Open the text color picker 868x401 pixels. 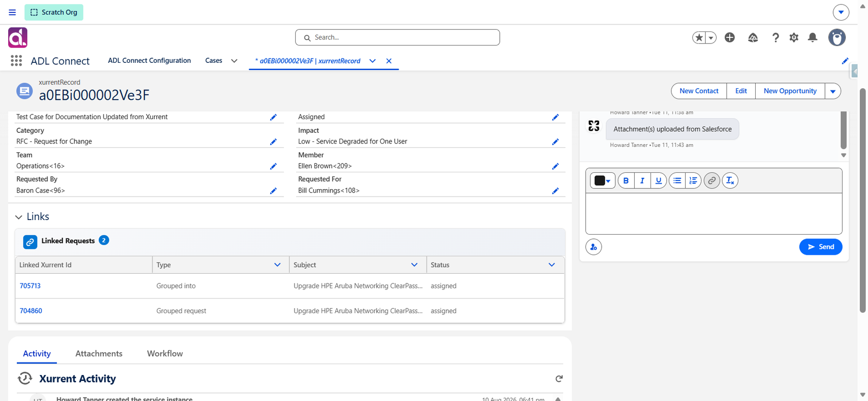pos(603,180)
